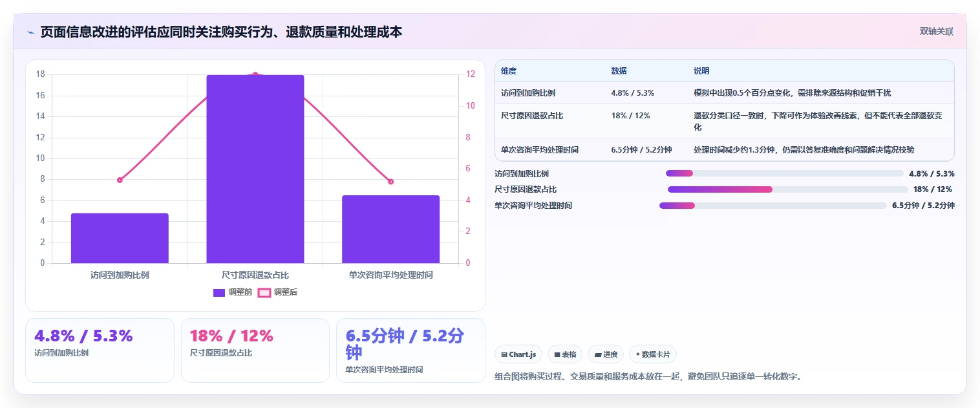Click 单次咨询平均处理时间 chart axis label
This screenshot has height=408, width=980.
(390, 275)
